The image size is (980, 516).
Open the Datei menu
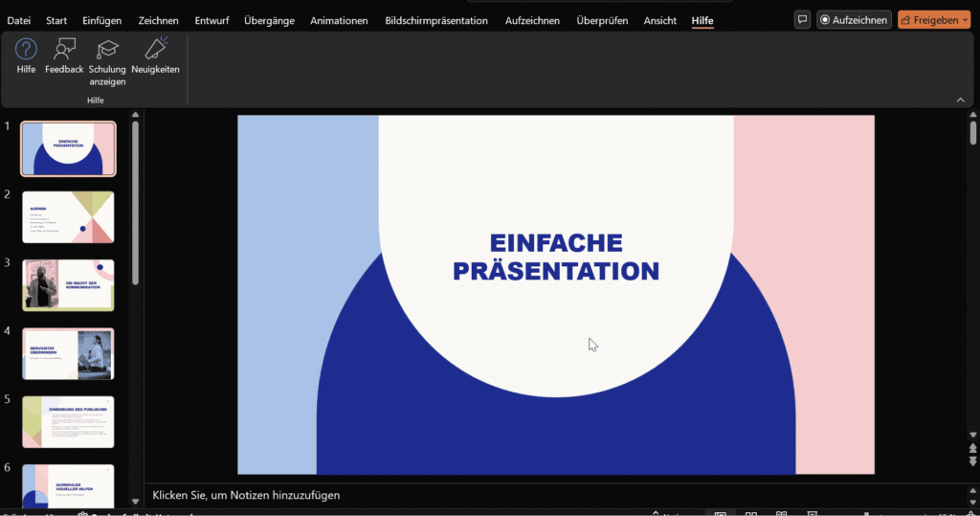[x=19, y=20]
